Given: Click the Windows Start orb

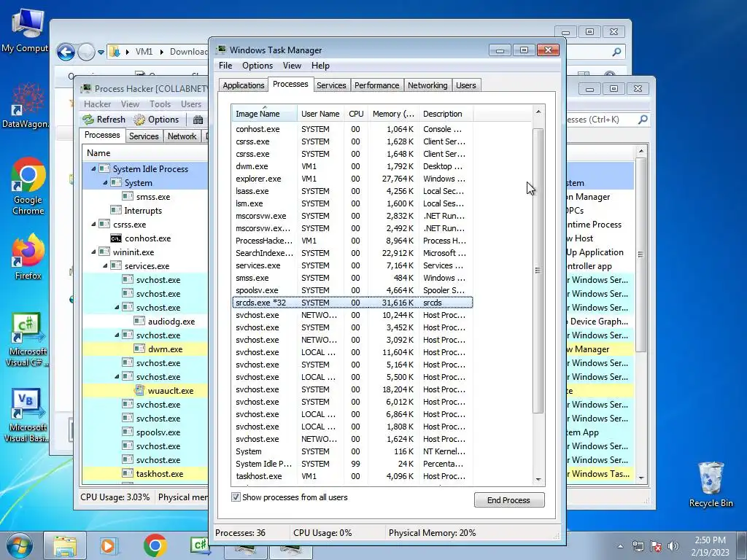Looking at the screenshot, I should pyautogui.click(x=19, y=545).
